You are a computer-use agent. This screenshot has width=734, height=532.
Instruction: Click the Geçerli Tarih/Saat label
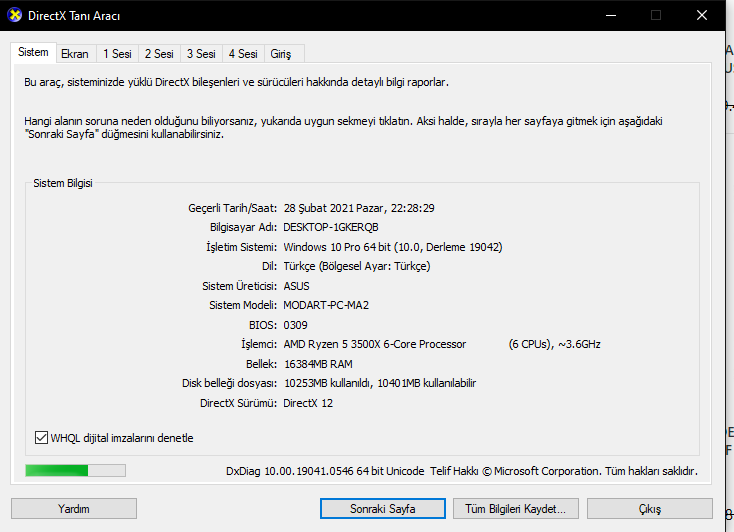click(x=233, y=208)
